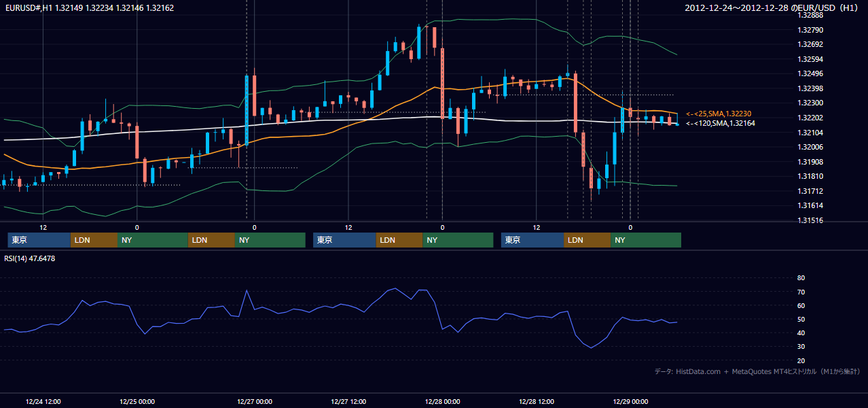Image resolution: width=868 pixels, height=408 pixels.
Task: Click the LDN session box after 12/27 東京
Action: click(399, 240)
